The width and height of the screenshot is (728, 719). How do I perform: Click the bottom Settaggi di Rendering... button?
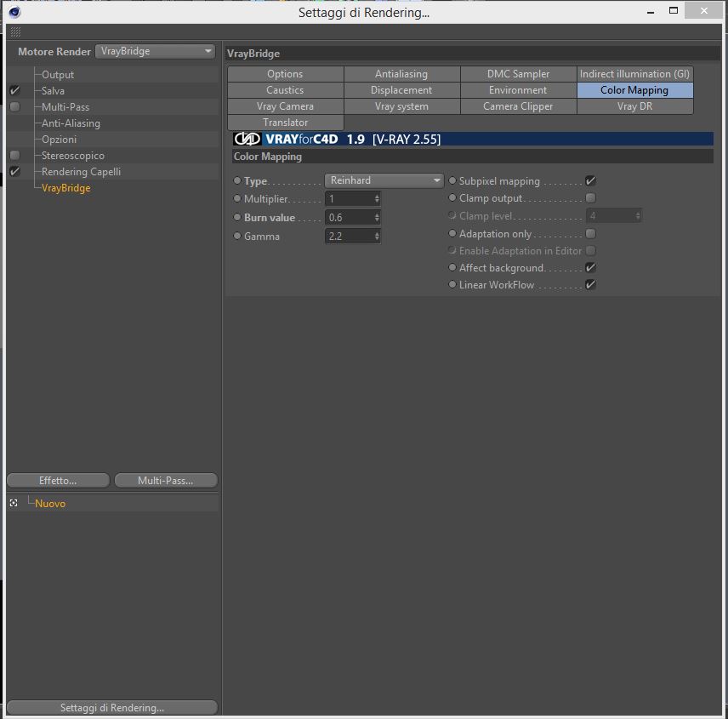click(x=112, y=707)
